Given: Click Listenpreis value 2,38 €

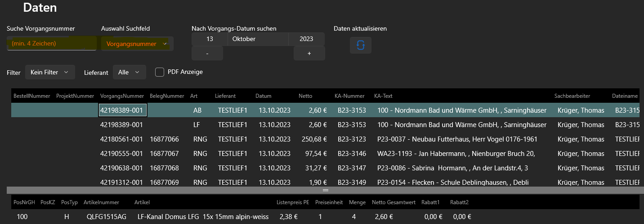Looking at the screenshot, I should pos(289,217).
